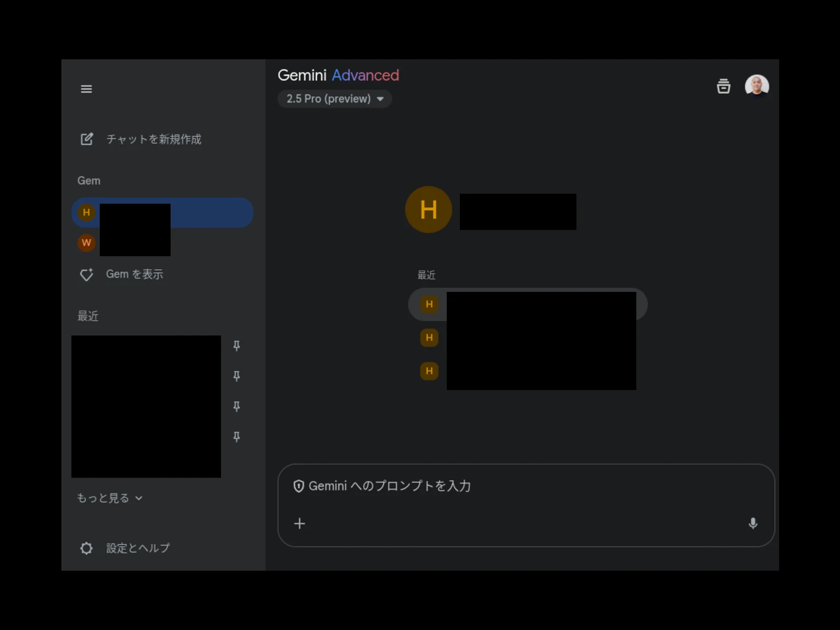Open the account profile avatar
Image resolution: width=840 pixels, height=630 pixels.
pos(757,86)
